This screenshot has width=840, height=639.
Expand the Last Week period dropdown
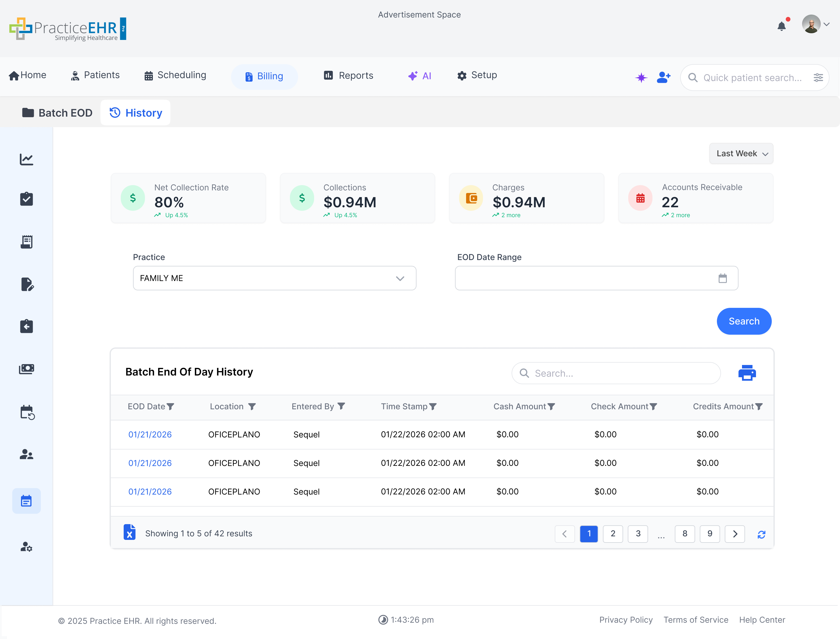coord(741,154)
